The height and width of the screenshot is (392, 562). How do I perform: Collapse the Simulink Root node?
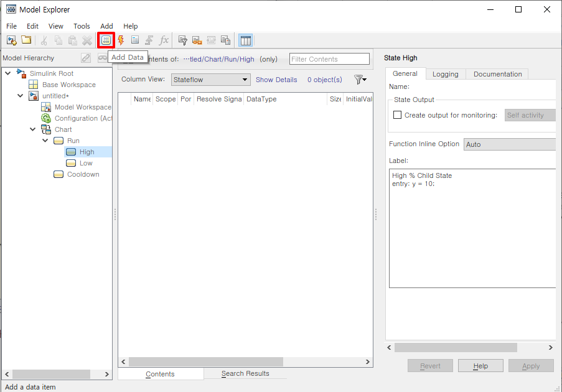tap(8, 73)
